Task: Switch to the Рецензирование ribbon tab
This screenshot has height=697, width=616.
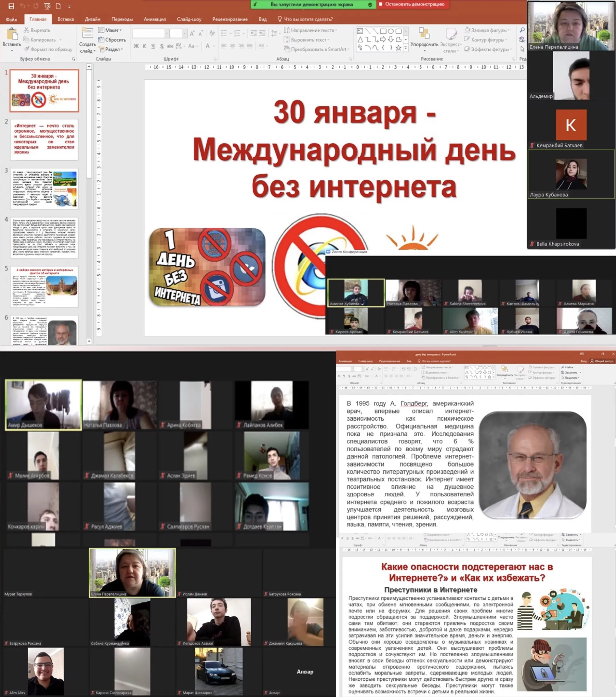Action: tap(230, 19)
